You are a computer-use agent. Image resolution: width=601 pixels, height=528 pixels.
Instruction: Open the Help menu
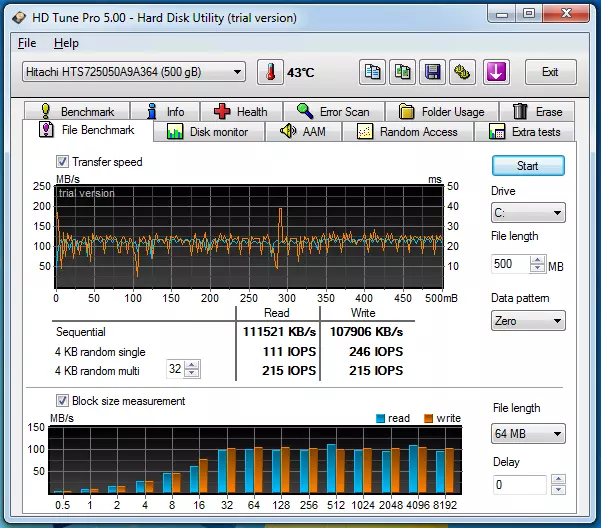tap(66, 43)
